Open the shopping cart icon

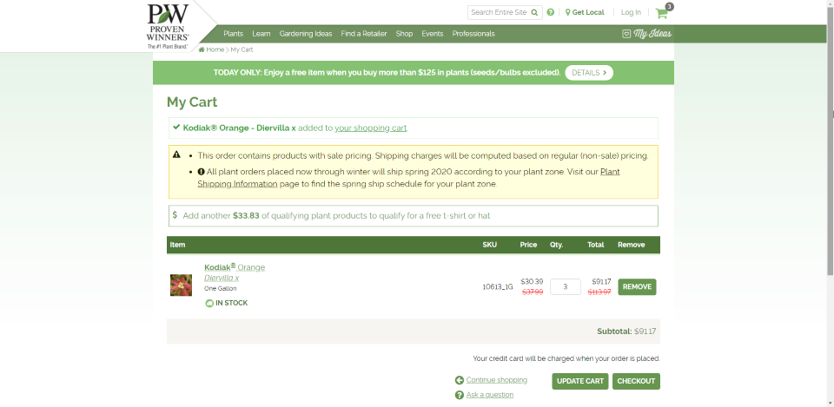[661, 13]
